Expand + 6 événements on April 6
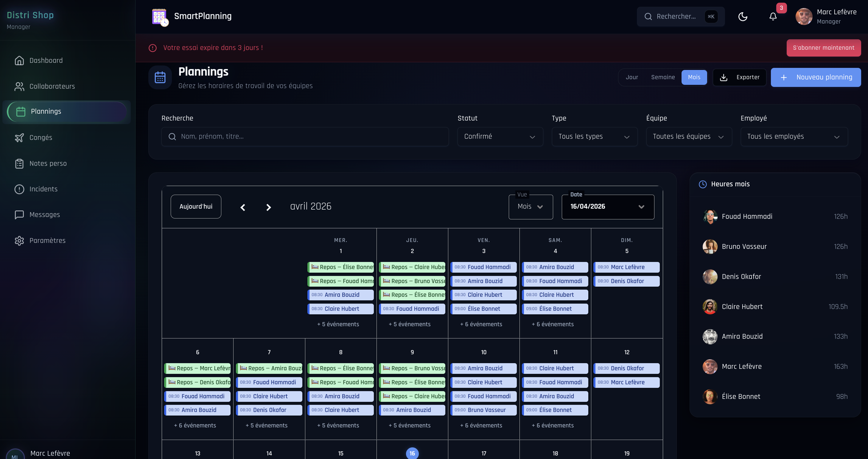868x459 pixels. [195, 426]
